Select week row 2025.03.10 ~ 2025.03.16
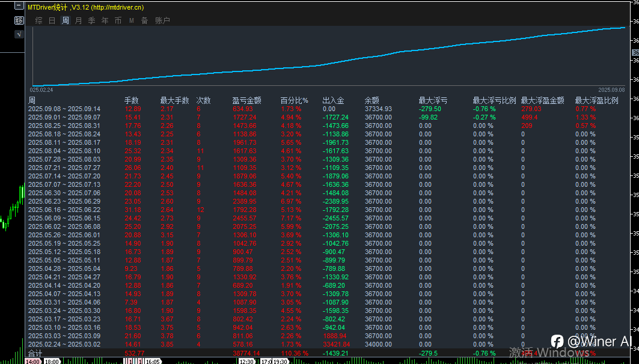 (x=64, y=327)
